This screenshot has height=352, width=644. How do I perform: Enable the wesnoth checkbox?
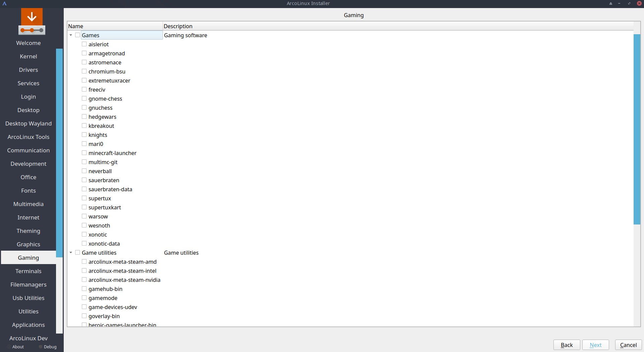84,225
